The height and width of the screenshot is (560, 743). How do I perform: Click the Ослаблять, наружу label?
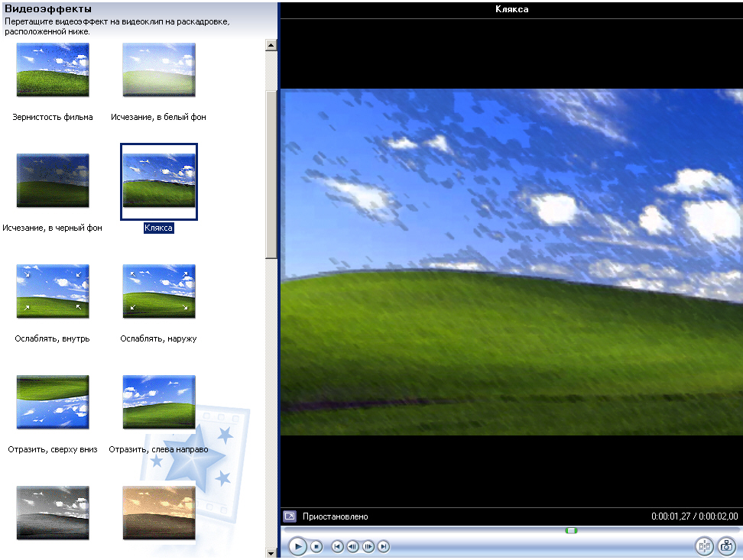coord(158,338)
